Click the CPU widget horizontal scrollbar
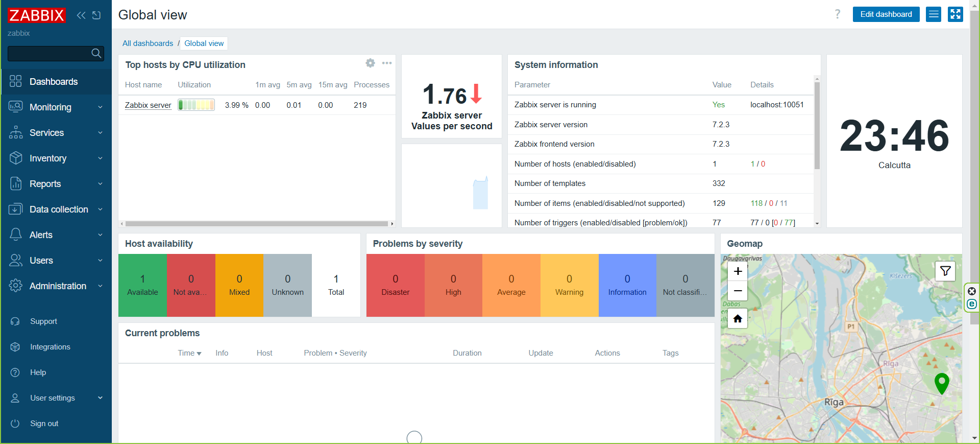Viewport: 980px width, 444px height. click(257, 224)
